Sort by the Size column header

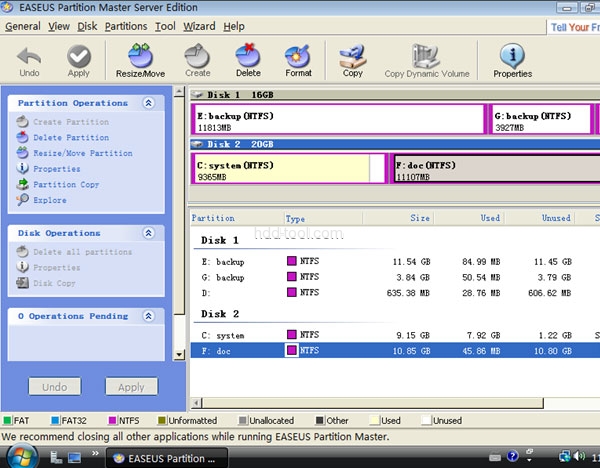398,218
